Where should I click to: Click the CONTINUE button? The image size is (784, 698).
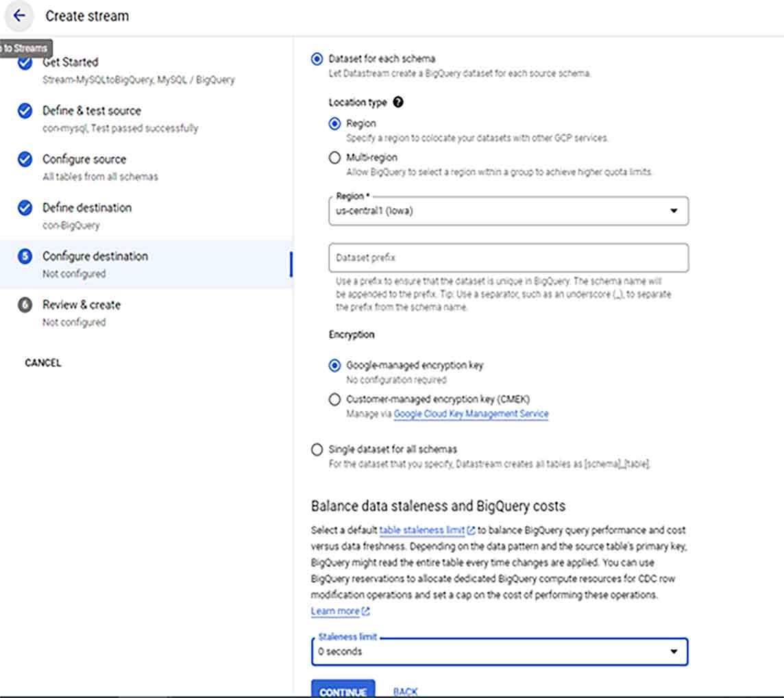[x=343, y=692]
